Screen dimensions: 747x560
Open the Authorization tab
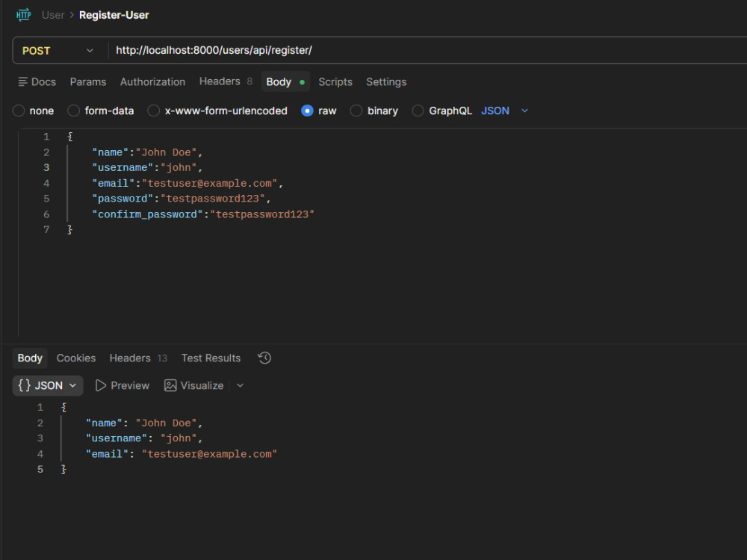pos(152,82)
